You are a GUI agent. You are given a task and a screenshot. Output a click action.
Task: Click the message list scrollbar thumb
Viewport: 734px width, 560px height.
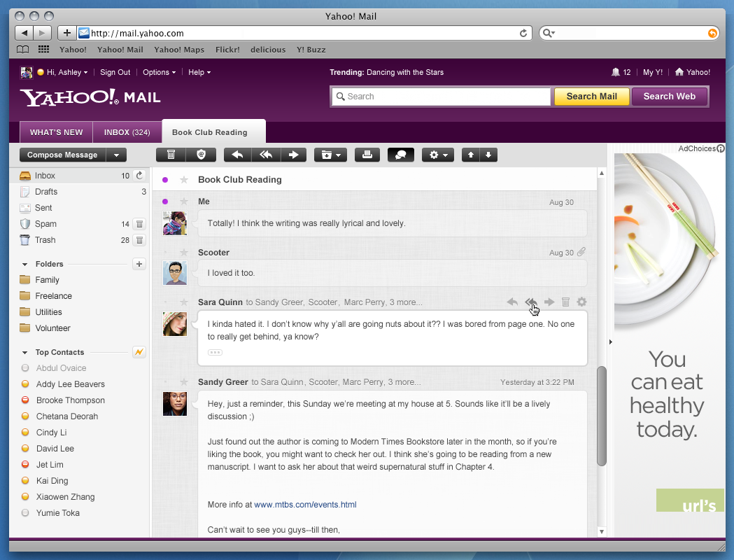pyautogui.click(x=602, y=416)
